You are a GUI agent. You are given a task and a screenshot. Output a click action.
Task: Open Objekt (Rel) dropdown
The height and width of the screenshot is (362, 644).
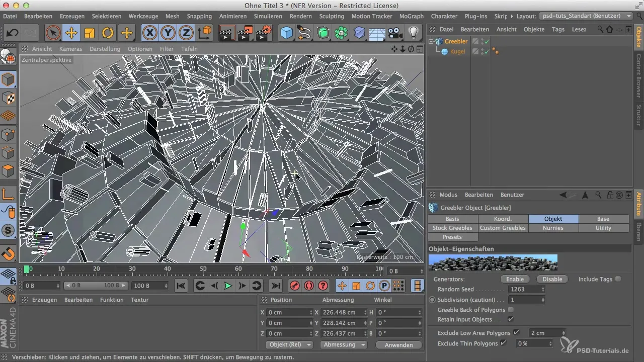click(x=288, y=345)
